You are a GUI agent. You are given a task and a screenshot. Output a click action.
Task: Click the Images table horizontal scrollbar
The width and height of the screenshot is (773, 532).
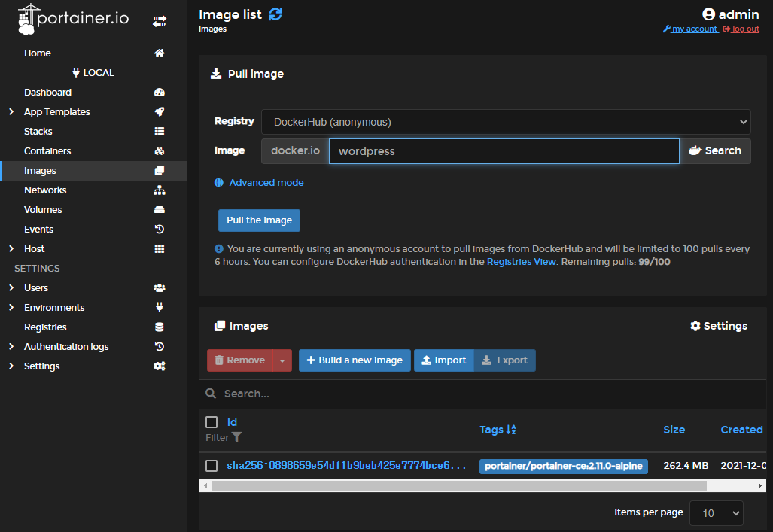point(459,485)
